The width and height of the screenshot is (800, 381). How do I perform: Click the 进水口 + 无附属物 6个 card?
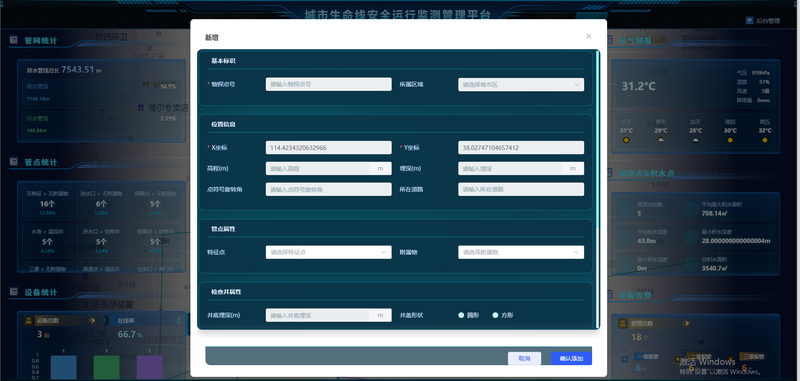(101, 202)
